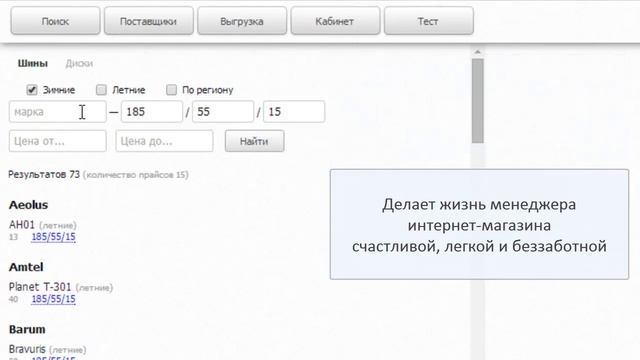Click the Результатов 73 text
This screenshot has height=360, width=640.
(x=44, y=175)
